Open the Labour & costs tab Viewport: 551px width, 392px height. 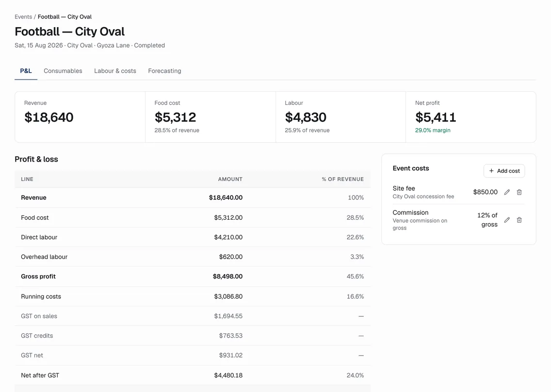(115, 71)
